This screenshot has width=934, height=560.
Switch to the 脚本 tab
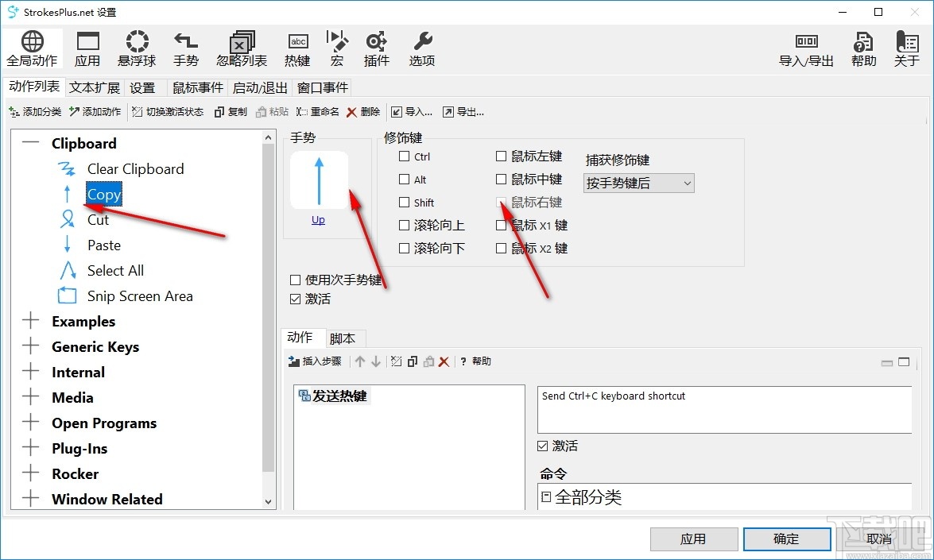tap(344, 338)
